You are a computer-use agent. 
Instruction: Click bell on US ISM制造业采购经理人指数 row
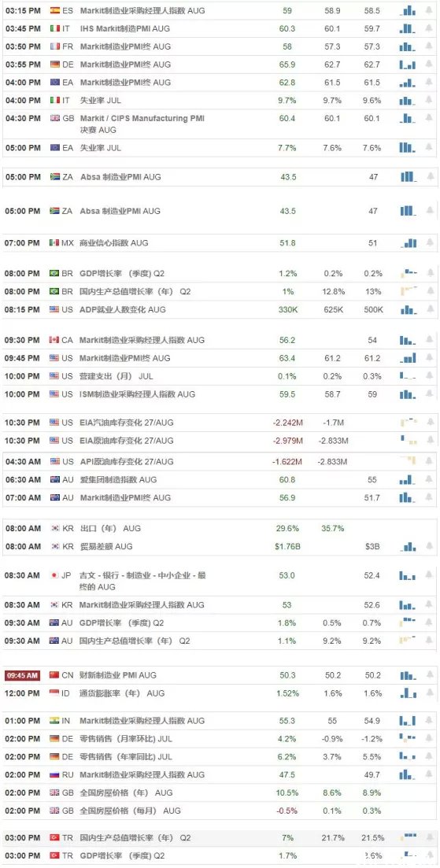(x=430, y=394)
